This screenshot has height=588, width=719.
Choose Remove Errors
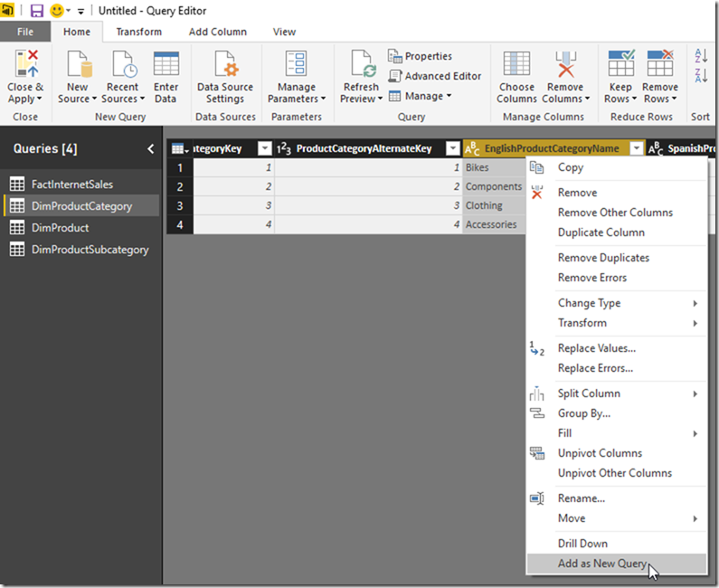pos(617,278)
